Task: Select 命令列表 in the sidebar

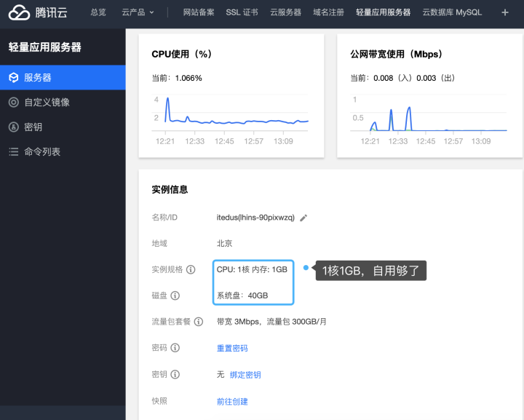Action: (63, 151)
